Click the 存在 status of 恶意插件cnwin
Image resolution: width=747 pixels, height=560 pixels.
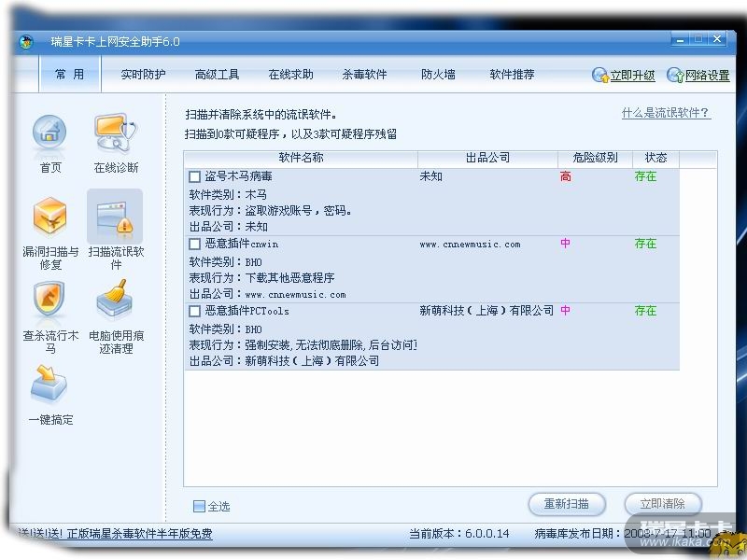pyautogui.click(x=645, y=244)
